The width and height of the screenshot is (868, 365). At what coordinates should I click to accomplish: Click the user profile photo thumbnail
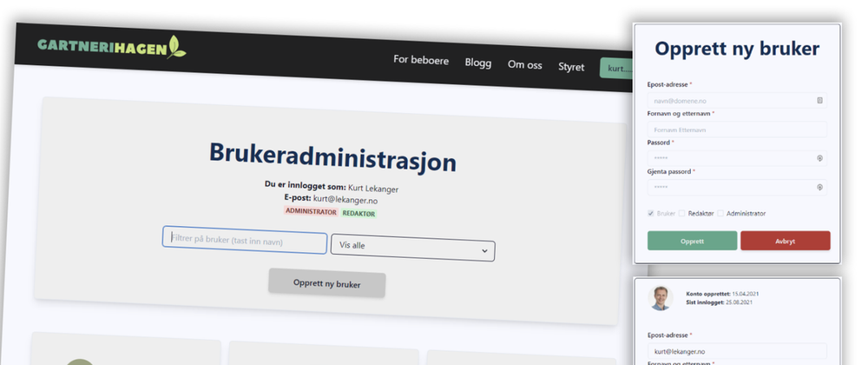(660, 298)
